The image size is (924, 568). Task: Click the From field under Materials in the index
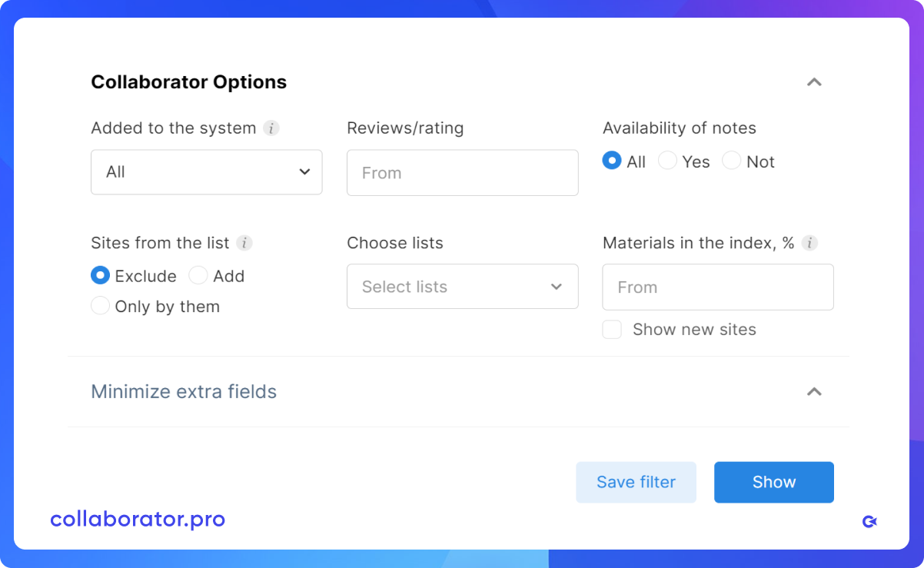[x=717, y=287]
